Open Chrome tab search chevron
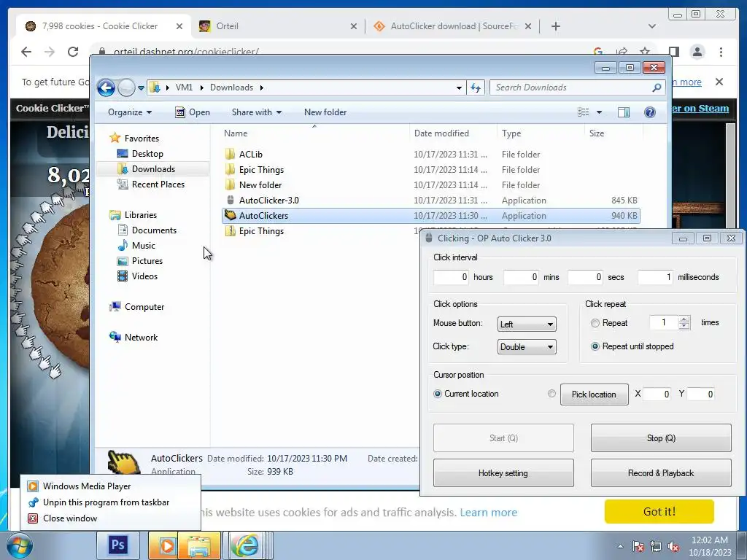This screenshot has width=747, height=560. tap(651, 26)
